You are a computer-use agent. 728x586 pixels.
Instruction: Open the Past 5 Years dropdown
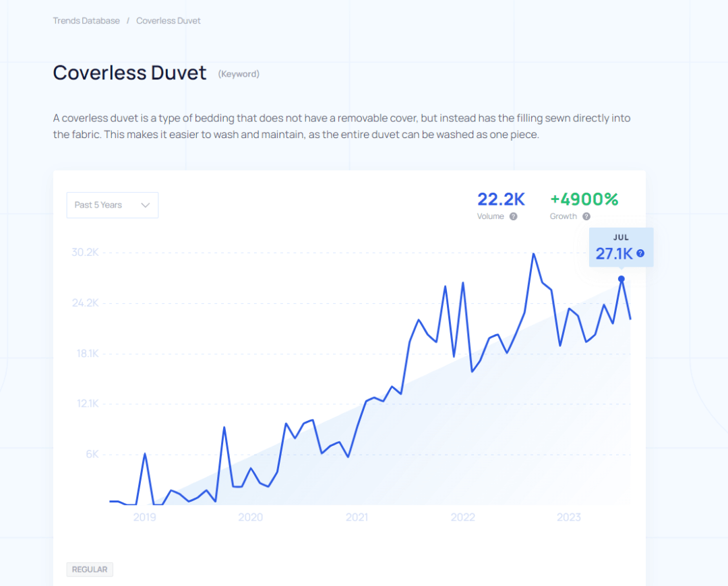click(x=112, y=205)
